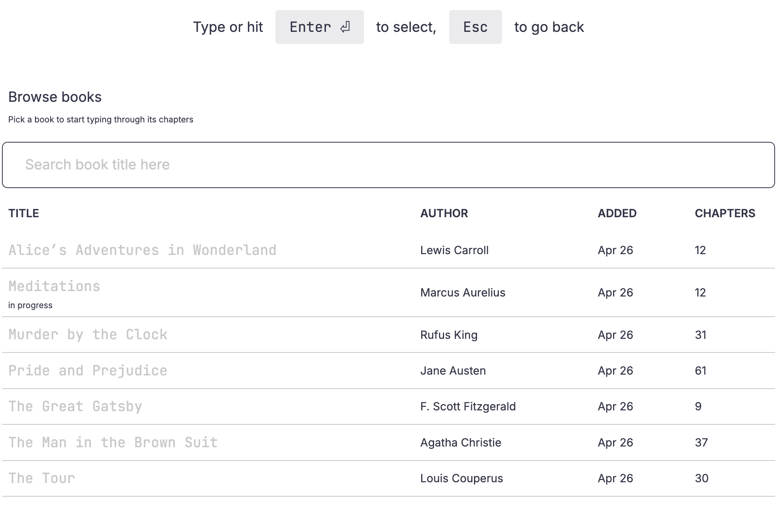
Task: Click the Jane Austen author cell
Action: pyautogui.click(x=453, y=371)
